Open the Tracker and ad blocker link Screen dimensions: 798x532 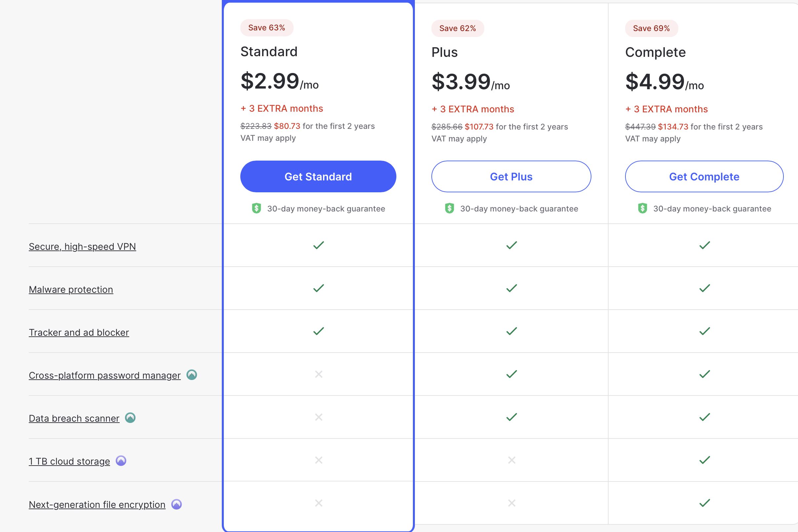tap(79, 332)
